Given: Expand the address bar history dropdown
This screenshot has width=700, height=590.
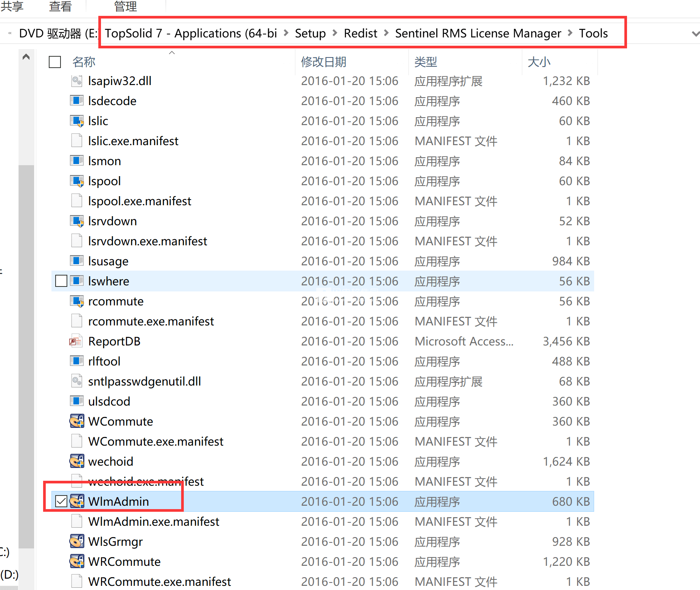Looking at the screenshot, I should click(695, 34).
